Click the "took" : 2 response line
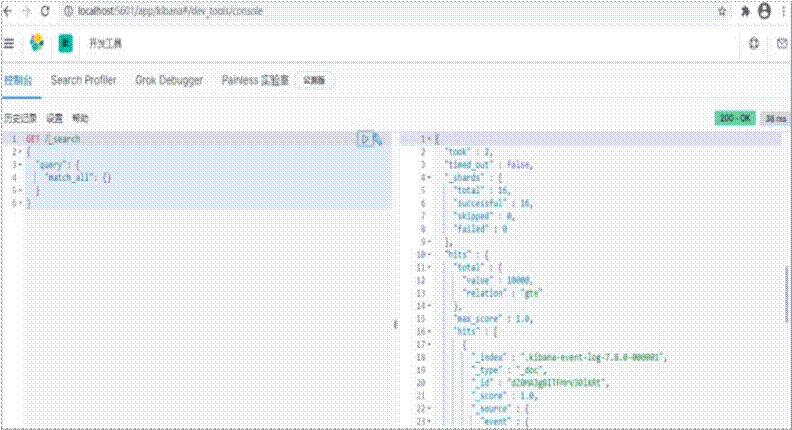Screen dimensions: 792x430 pos(468,152)
